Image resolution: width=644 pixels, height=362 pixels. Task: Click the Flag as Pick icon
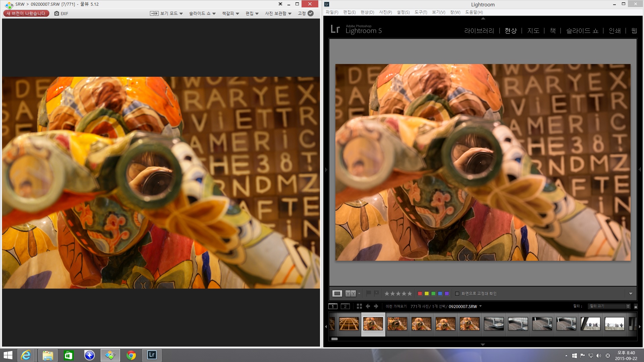pos(368,293)
